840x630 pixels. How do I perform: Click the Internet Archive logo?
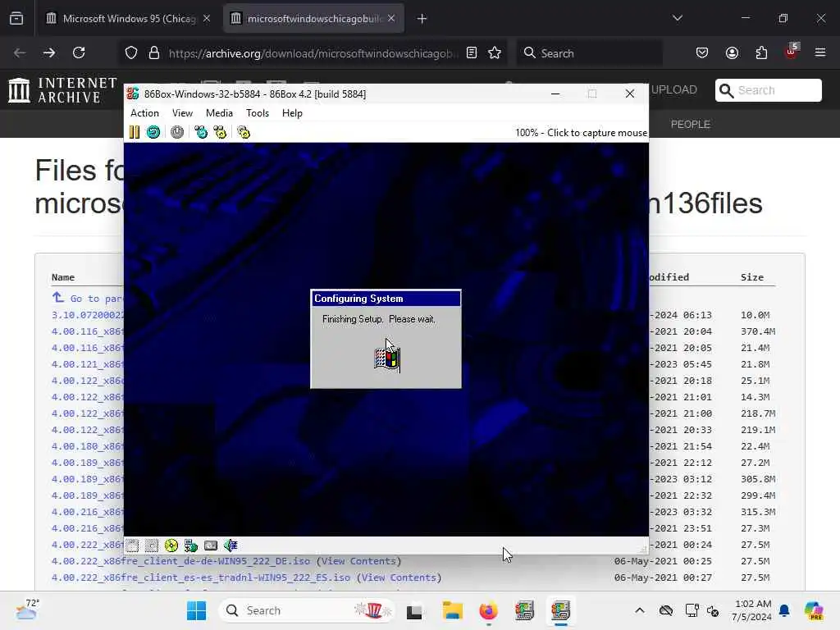62,90
